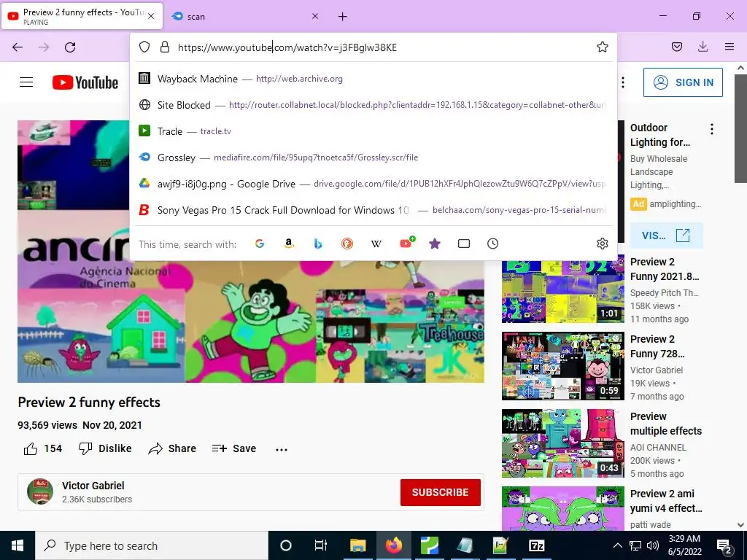Open a new tab with plus button

pyautogui.click(x=343, y=17)
